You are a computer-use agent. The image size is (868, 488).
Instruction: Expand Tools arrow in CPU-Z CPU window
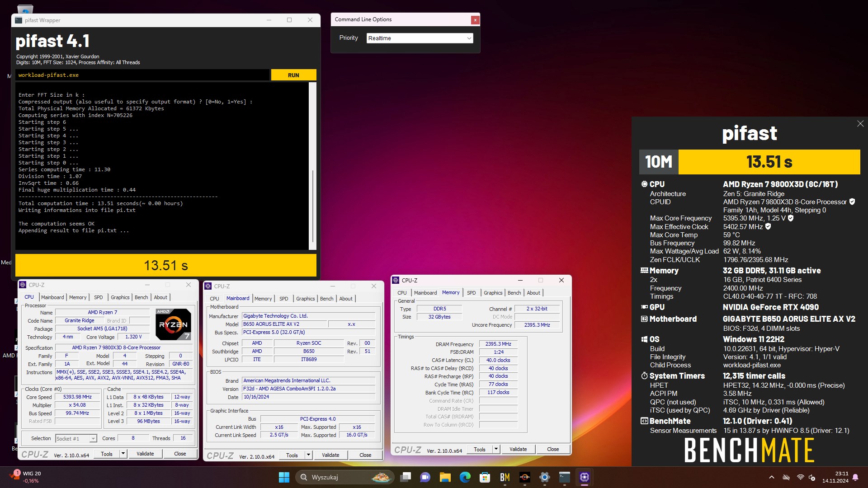click(x=123, y=454)
